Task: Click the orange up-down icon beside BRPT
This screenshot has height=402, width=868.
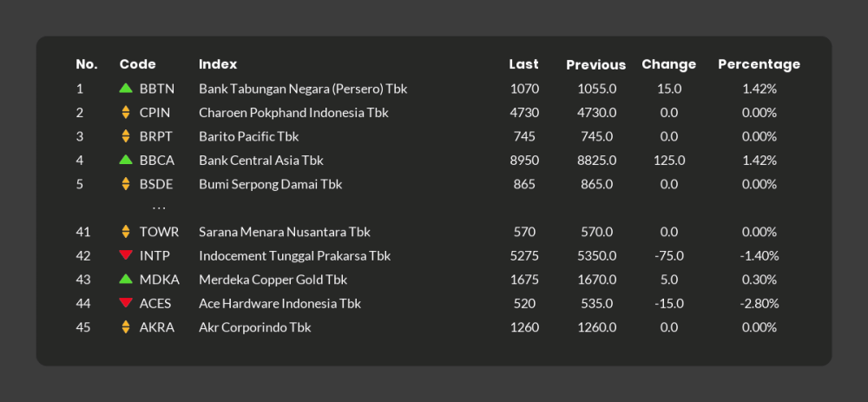Action: 126,136
